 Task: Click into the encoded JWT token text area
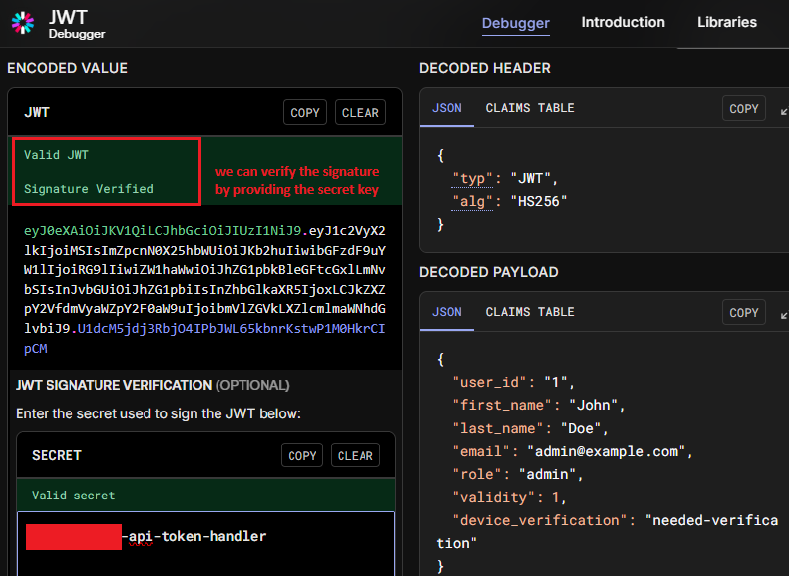[205, 289]
